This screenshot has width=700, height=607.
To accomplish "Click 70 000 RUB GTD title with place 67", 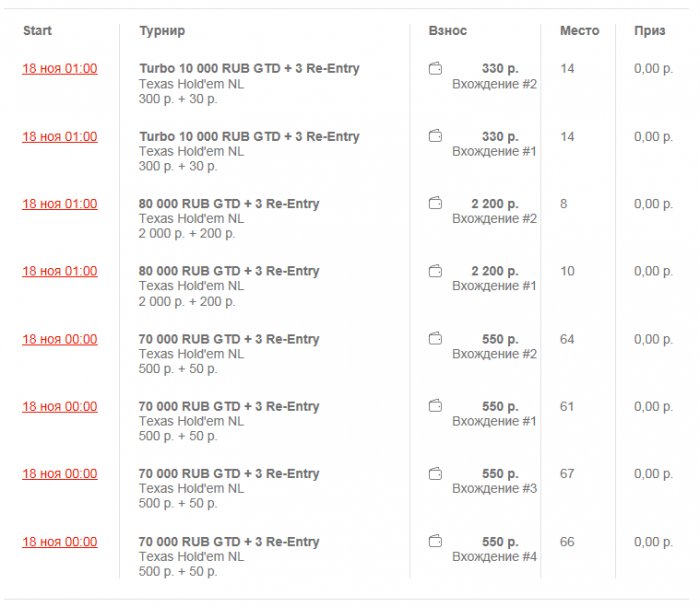I will click(x=229, y=474).
